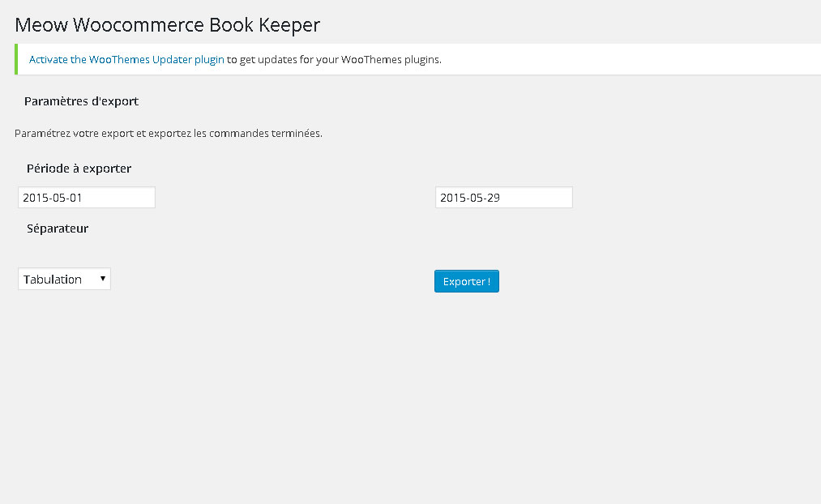This screenshot has width=821, height=504.
Task: Click the Paramètres d'export heading
Action: pos(81,101)
